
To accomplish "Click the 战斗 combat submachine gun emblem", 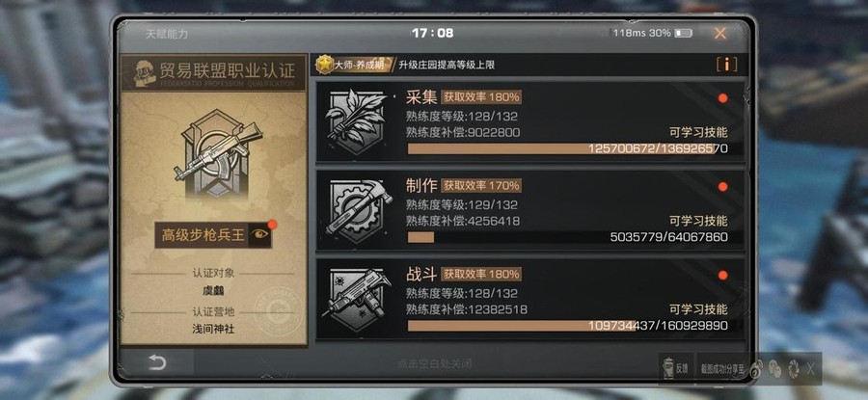I will 358,300.
